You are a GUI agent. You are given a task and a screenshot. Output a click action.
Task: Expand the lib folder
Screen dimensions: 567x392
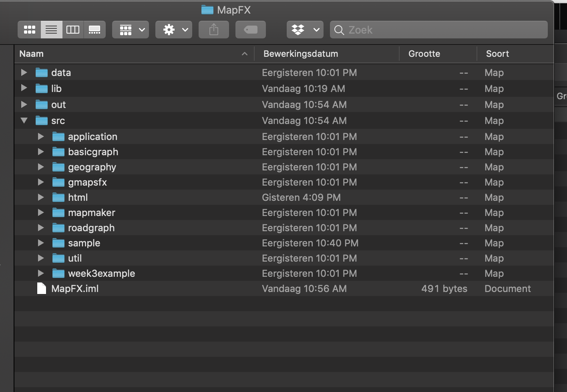click(24, 88)
